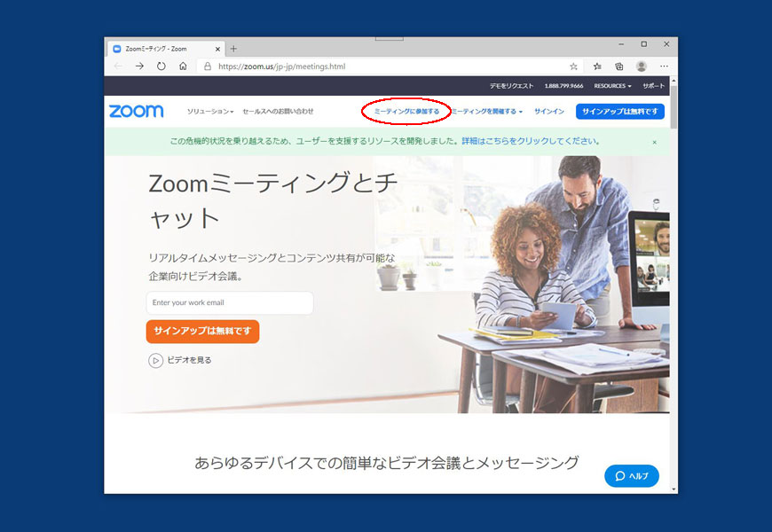Viewport: 772px width, 532px height.
Task: Click orange サインアップは無料です button
Action: [203, 332]
